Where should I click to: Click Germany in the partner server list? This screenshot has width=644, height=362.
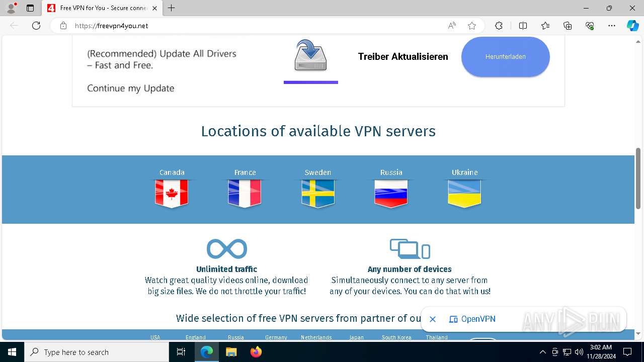pos(276,337)
